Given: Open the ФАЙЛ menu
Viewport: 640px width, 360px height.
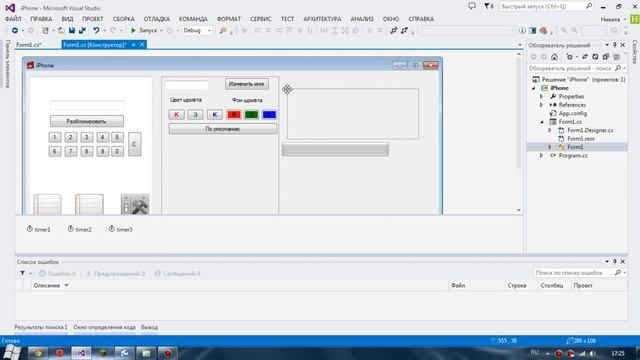Looking at the screenshot, I should pyautogui.click(x=13, y=19).
